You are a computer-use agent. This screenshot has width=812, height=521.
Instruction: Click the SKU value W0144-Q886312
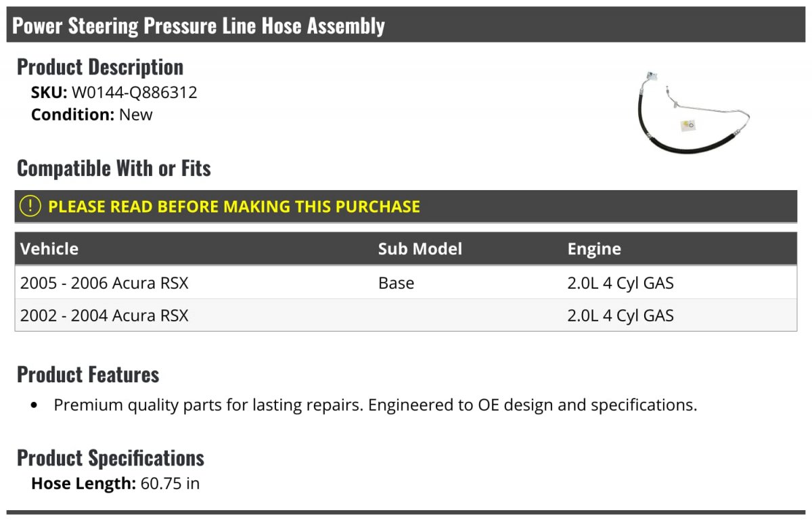[134, 93]
